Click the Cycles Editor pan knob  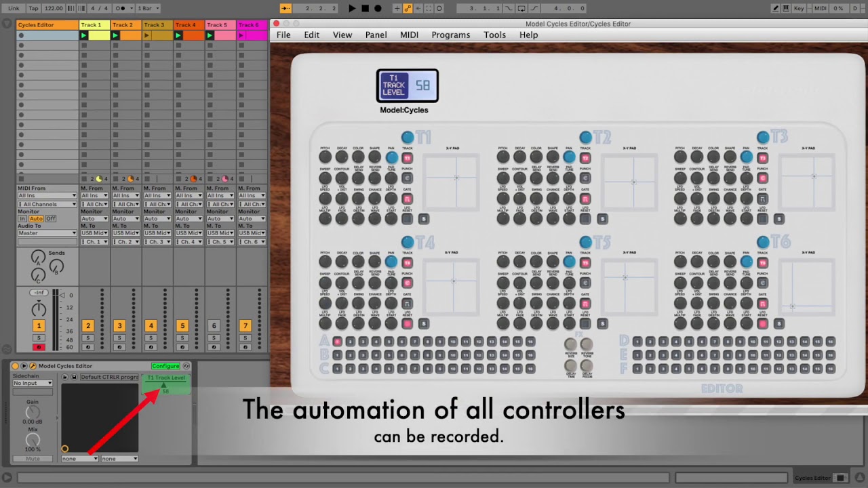[x=39, y=309]
